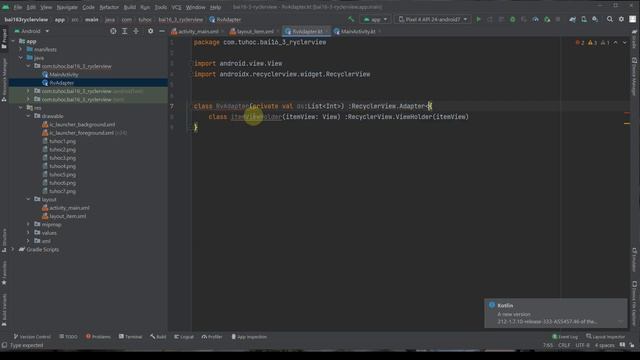Open the Terminal tool window
This screenshot has height=360, width=640.
coord(130,337)
